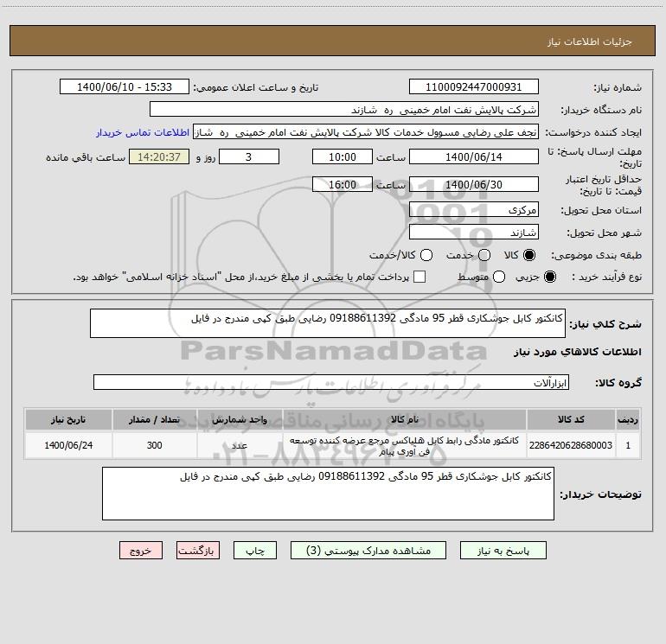Select the کالا/خدمت radio button
The image size is (666, 644).
[426, 255]
